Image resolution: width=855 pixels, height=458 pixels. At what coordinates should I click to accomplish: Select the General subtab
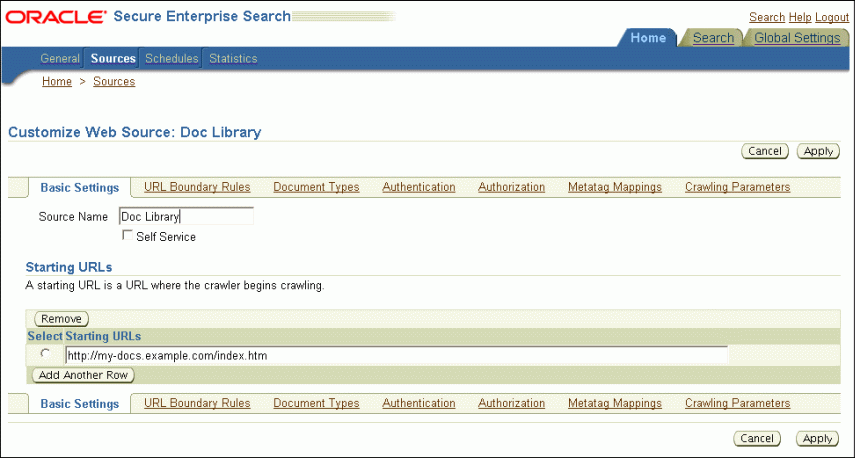tap(60, 58)
